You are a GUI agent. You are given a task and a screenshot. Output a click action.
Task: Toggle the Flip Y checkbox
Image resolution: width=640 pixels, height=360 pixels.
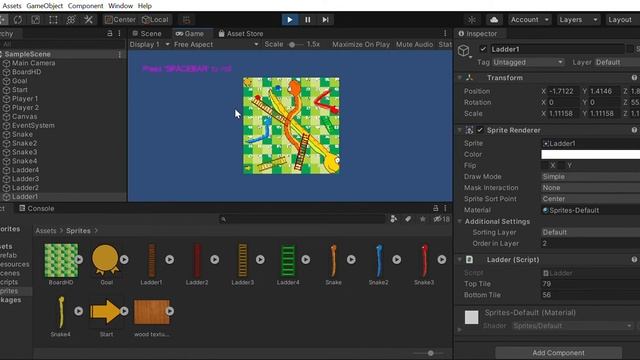(562, 165)
